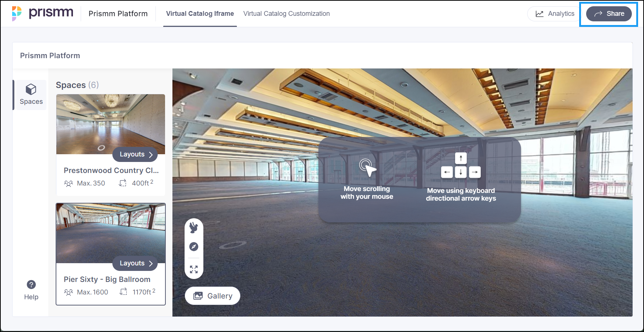Click the right arrow key icon
This screenshot has height=332, width=644.
click(475, 172)
